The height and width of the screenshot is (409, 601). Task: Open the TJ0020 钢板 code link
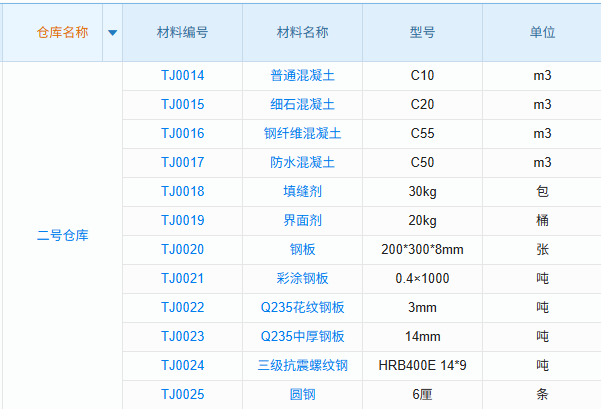(x=182, y=249)
